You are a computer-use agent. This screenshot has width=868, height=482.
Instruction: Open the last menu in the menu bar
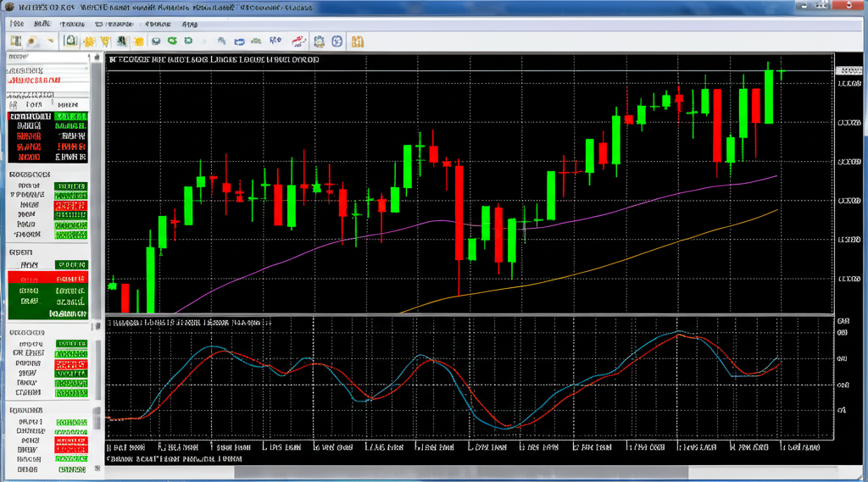coord(190,25)
